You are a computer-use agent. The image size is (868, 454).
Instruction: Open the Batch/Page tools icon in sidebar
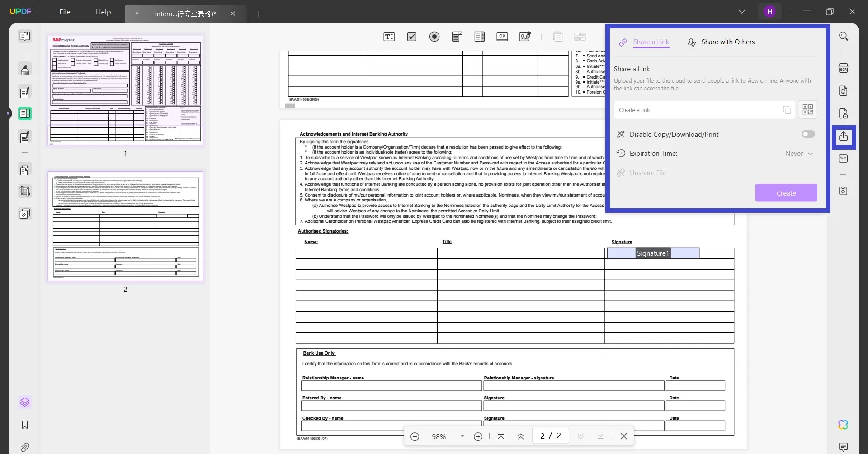coord(25,214)
